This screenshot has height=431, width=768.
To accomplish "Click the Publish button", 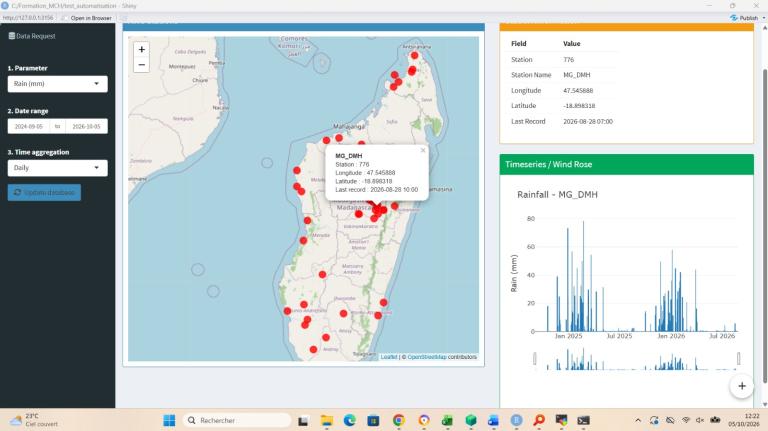I will click(x=745, y=18).
